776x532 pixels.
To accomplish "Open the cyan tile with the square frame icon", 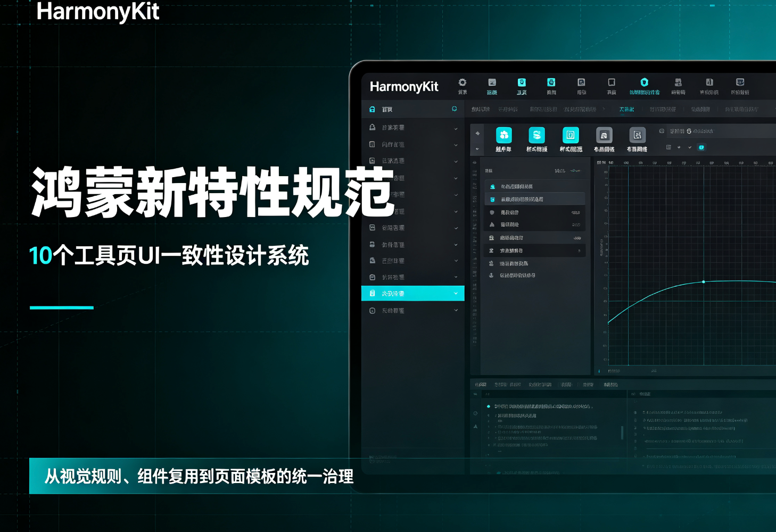I will pos(571,135).
